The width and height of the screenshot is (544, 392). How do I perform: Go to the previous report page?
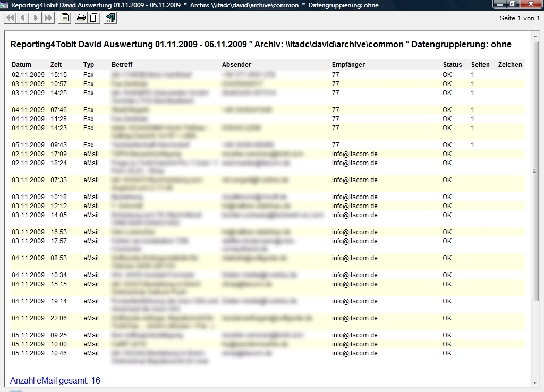coord(23,18)
